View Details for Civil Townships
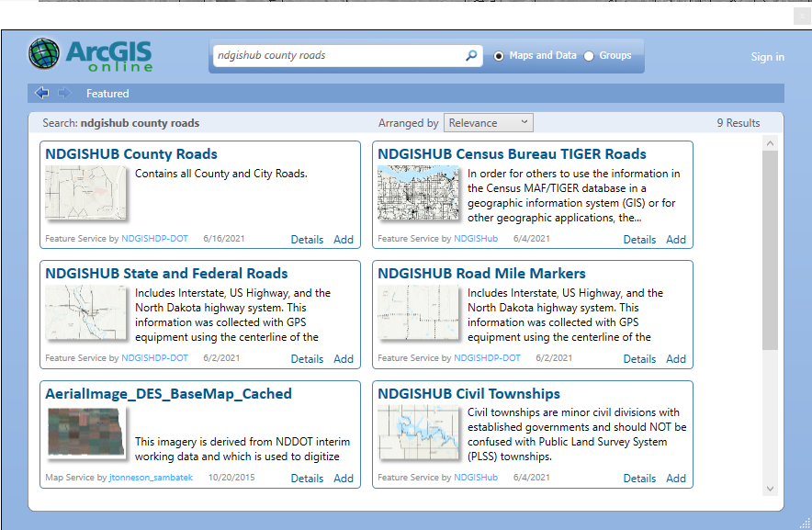 click(639, 479)
